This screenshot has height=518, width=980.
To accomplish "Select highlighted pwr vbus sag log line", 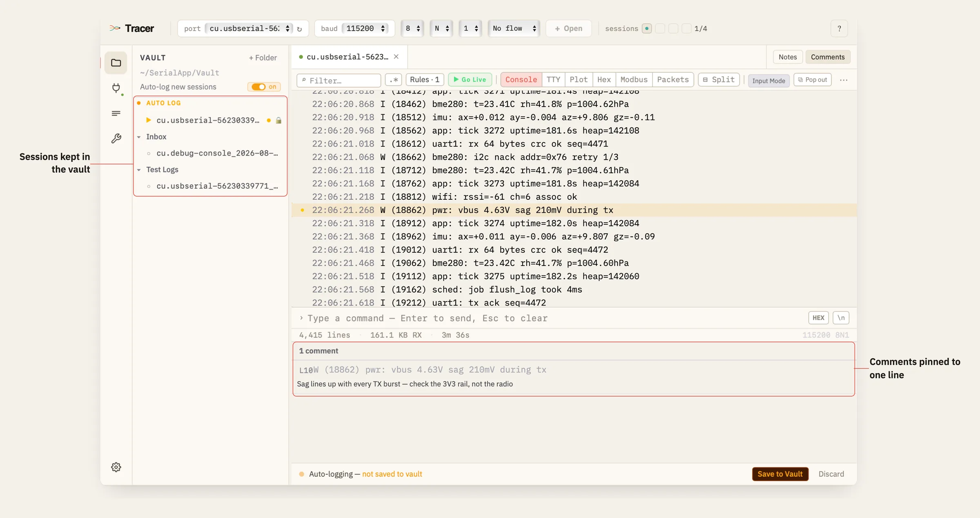I will tap(574, 210).
